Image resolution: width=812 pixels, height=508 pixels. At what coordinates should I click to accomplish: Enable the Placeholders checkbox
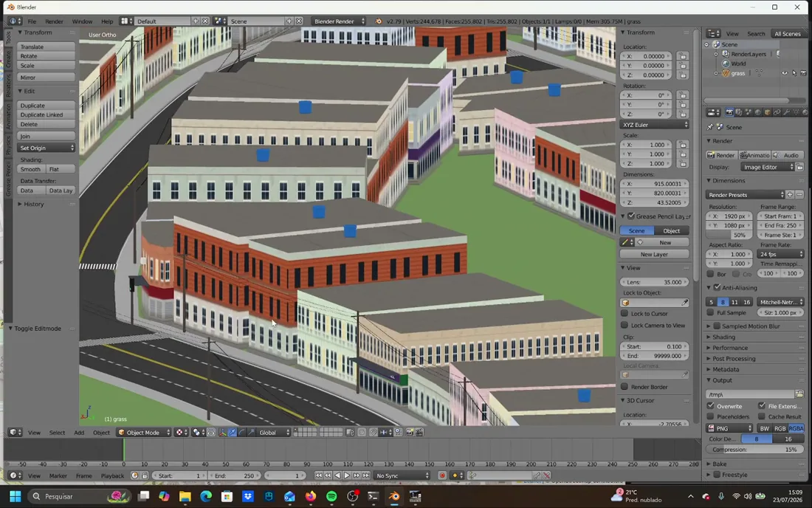[x=710, y=416]
